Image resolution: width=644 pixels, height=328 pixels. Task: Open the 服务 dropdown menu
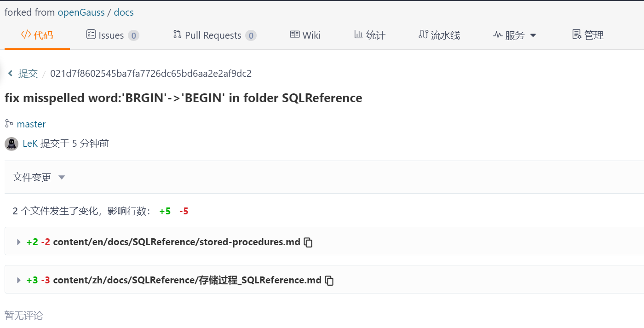[515, 35]
